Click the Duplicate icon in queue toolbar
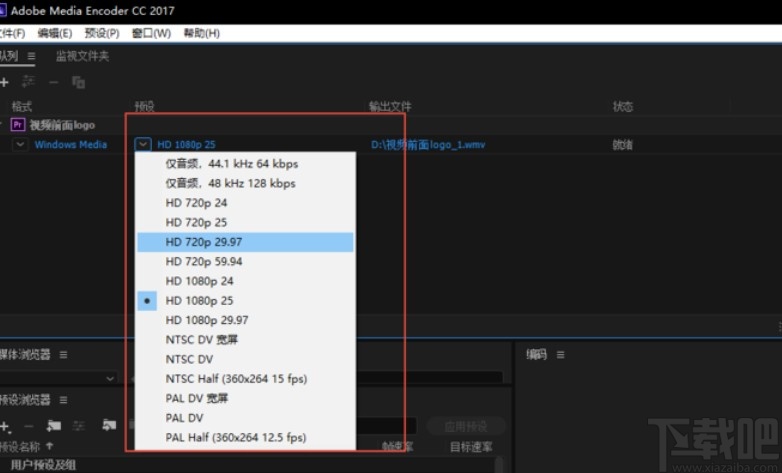This screenshot has height=473, width=782. pyautogui.click(x=78, y=82)
